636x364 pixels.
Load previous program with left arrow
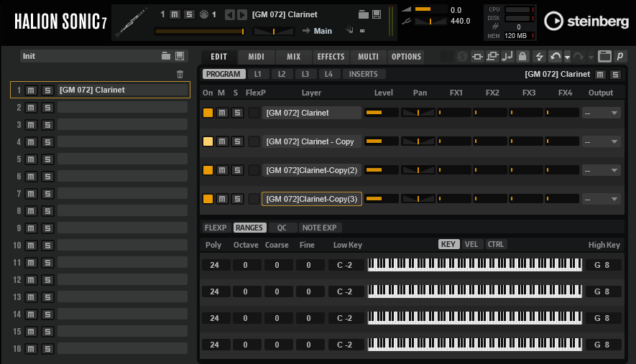pyautogui.click(x=229, y=14)
